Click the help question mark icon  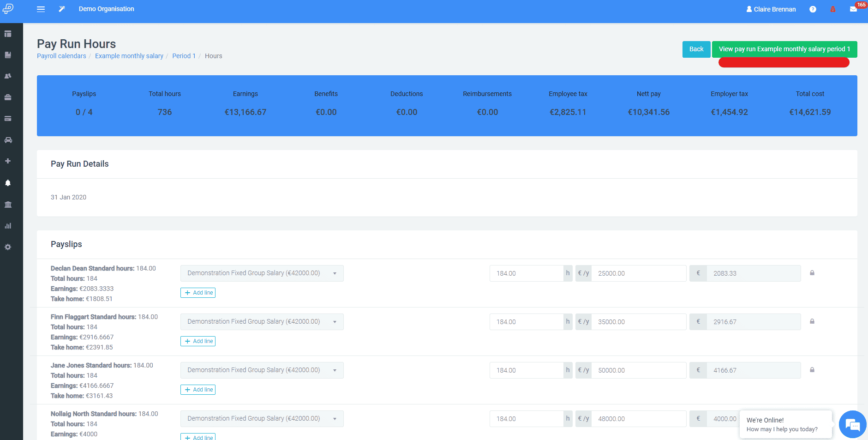(813, 9)
